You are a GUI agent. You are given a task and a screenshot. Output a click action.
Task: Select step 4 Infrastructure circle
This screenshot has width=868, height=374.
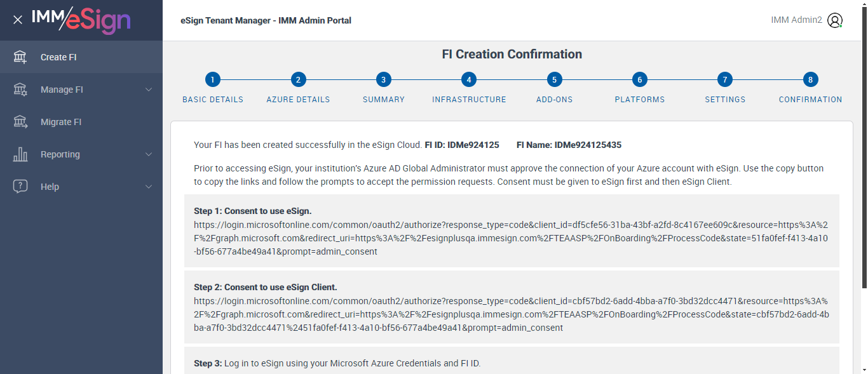point(469,80)
